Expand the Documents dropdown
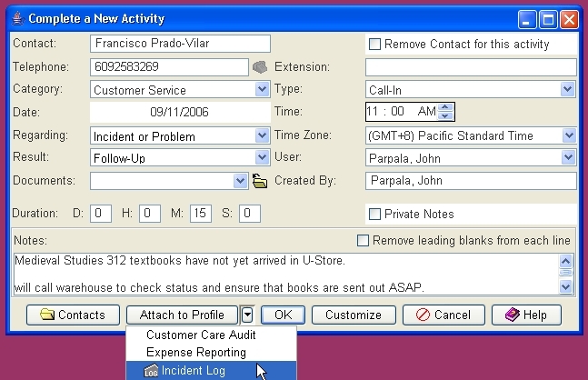This screenshot has height=380, width=588. coord(240,181)
